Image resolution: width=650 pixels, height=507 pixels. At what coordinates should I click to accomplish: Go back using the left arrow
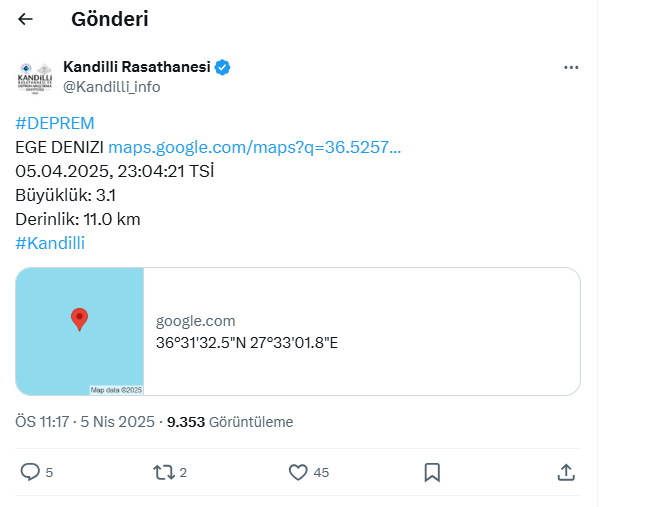click(25, 19)
